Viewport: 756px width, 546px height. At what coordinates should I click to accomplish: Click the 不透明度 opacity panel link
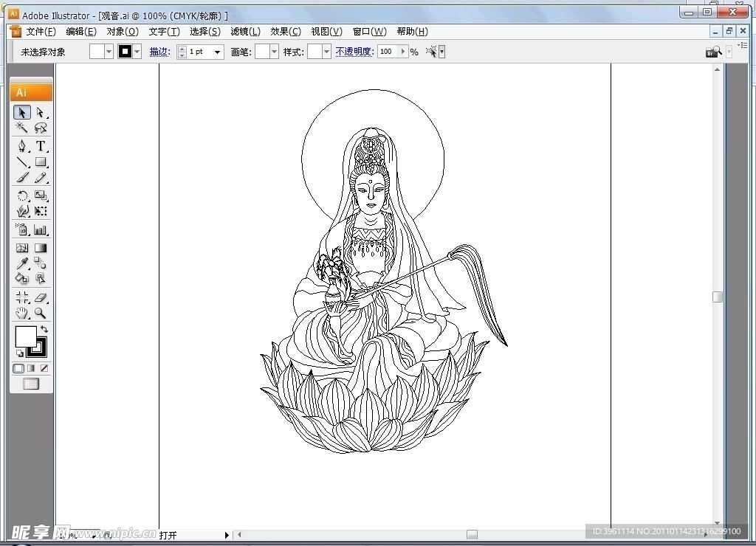pos(354,52)
